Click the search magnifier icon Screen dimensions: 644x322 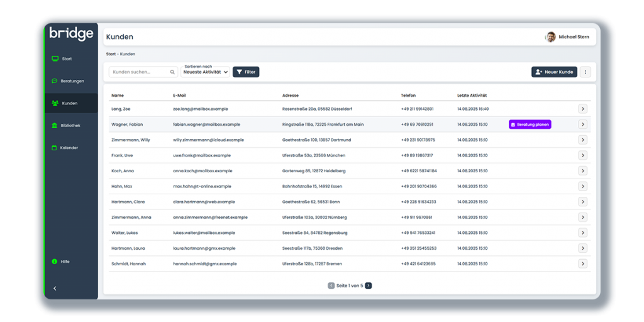tap(172, 72)
